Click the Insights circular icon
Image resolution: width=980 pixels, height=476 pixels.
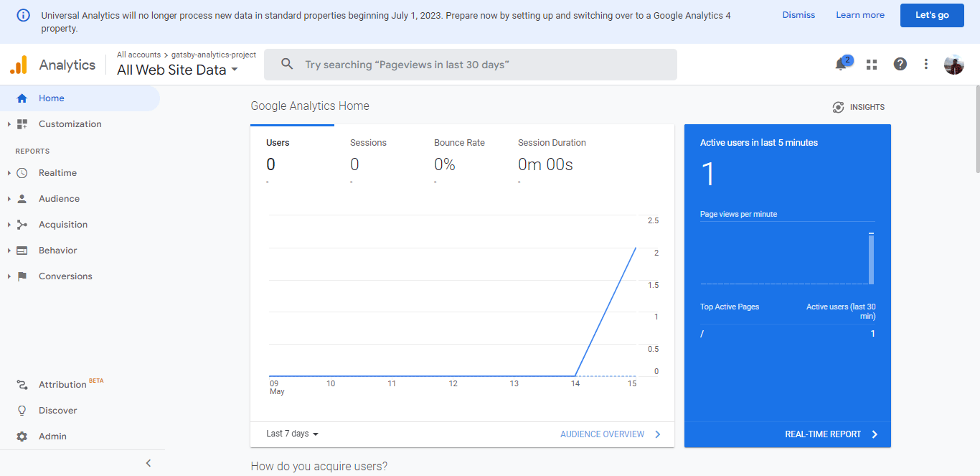[838, 107]
